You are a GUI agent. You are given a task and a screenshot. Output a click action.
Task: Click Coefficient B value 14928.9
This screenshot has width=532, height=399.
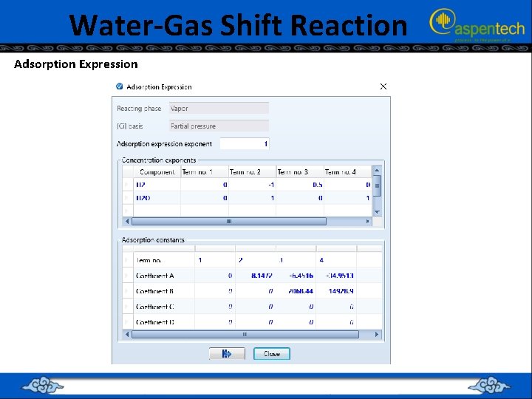coord(336,291)
